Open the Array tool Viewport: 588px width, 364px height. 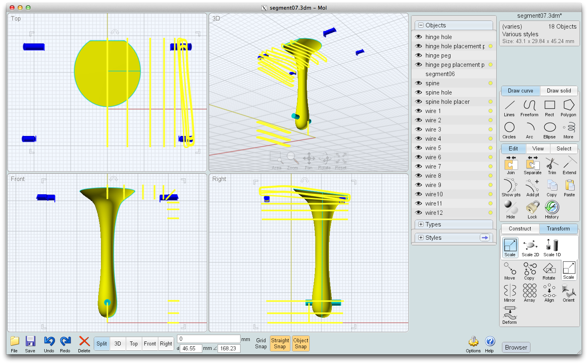coord(530,293)
